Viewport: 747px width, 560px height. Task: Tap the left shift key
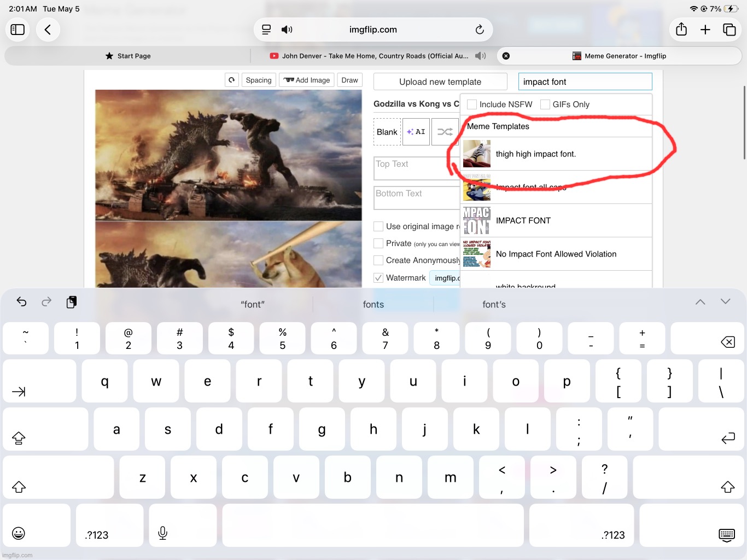59,477
